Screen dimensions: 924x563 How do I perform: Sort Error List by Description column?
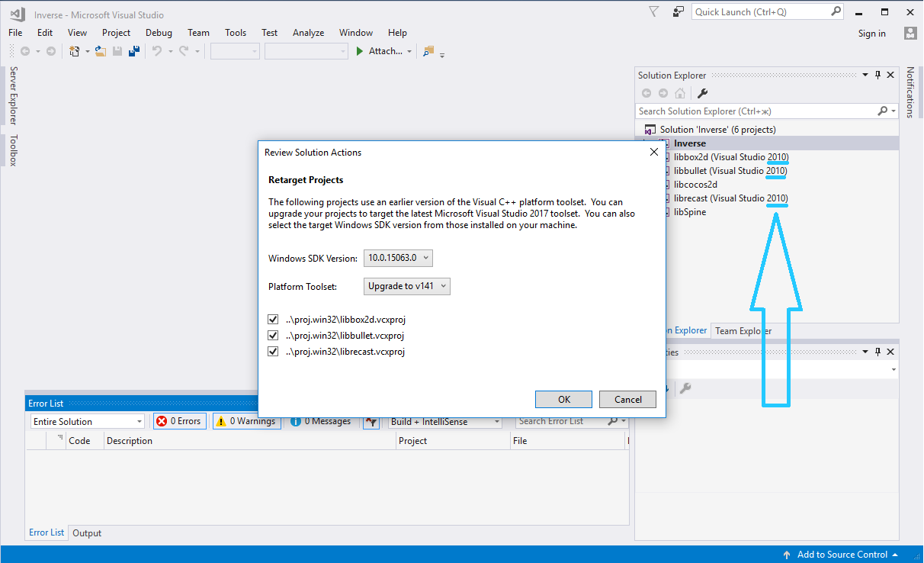tap(250, 441)
